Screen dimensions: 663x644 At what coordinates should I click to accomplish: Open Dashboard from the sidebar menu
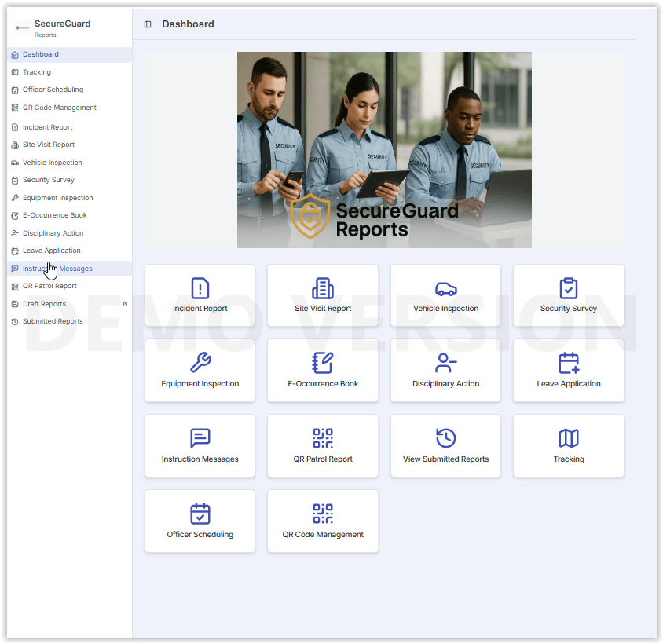tap(69, 54)
